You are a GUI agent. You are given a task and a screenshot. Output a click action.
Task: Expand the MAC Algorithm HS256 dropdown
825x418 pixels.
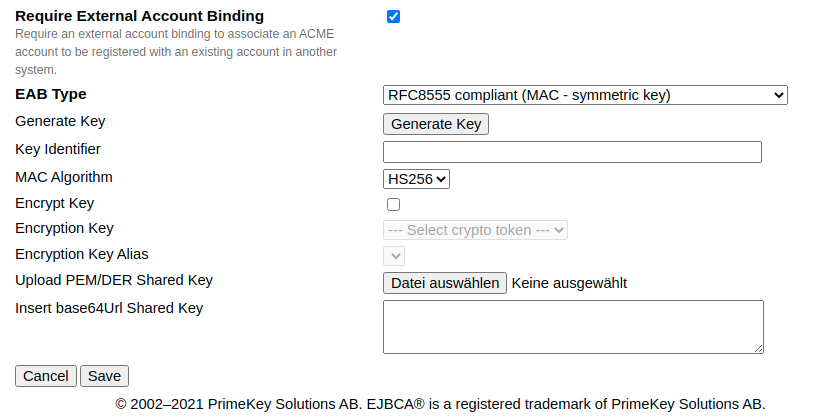417,179
